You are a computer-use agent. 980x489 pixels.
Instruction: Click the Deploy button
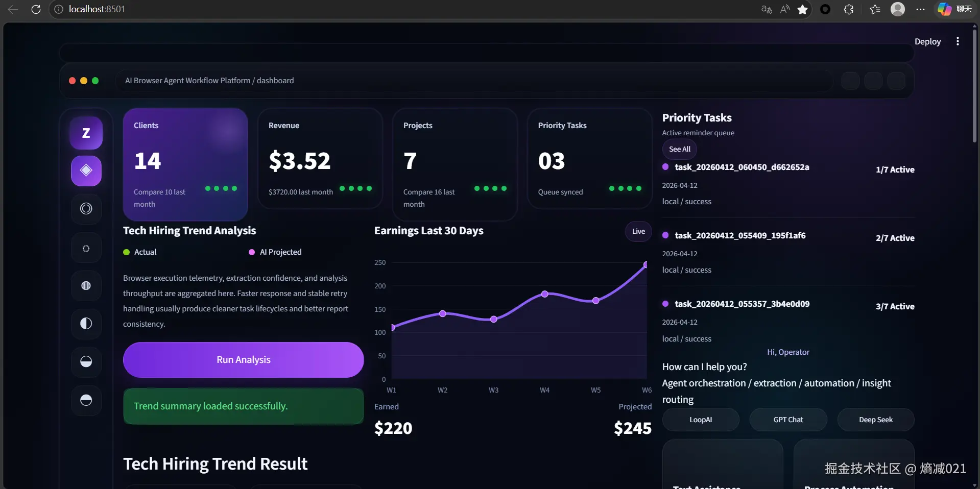928,41
